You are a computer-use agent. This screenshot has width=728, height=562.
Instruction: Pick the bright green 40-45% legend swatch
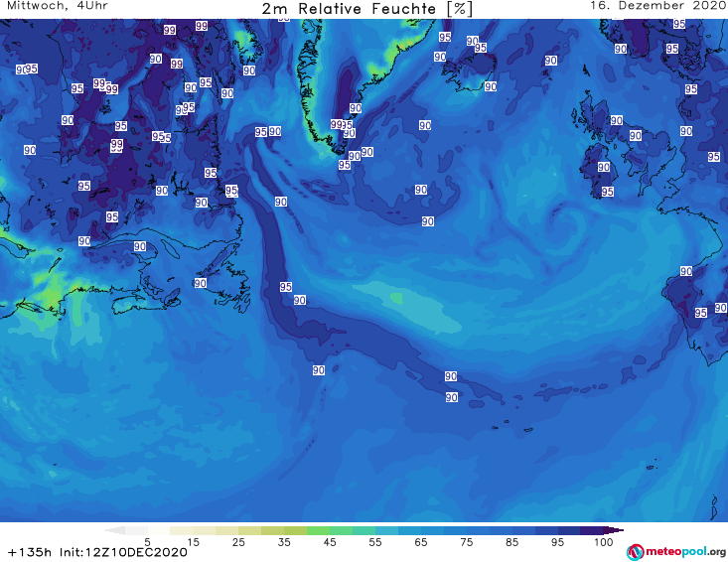pos(318,530)
